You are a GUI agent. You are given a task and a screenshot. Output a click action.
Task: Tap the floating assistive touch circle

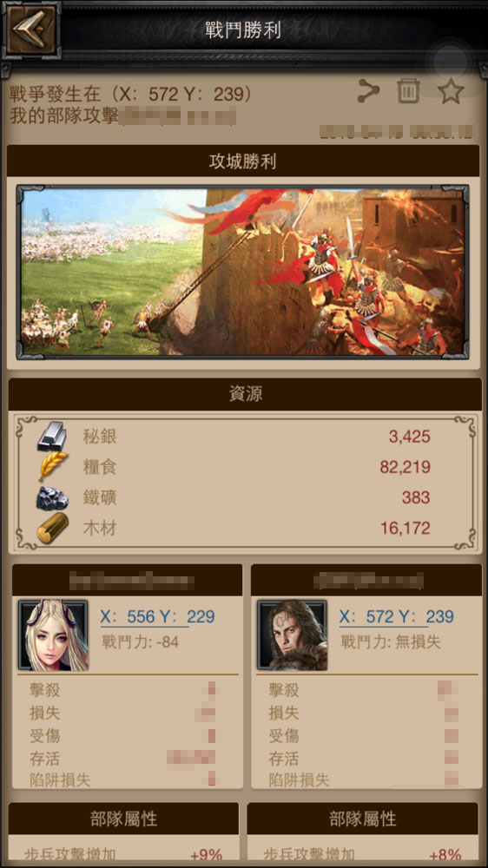pyautogui.click(x=450, y=61)
